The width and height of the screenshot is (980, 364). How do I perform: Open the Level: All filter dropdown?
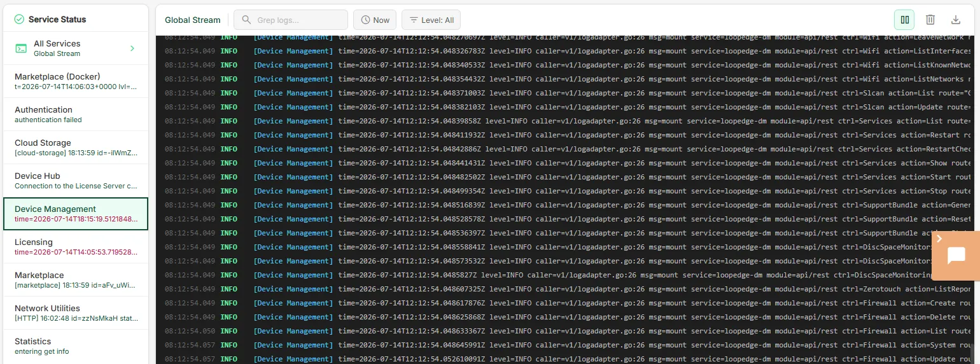pos(431,20)
